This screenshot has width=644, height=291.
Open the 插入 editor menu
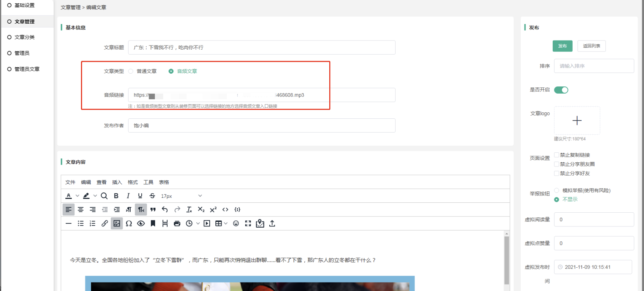point(117,182)
